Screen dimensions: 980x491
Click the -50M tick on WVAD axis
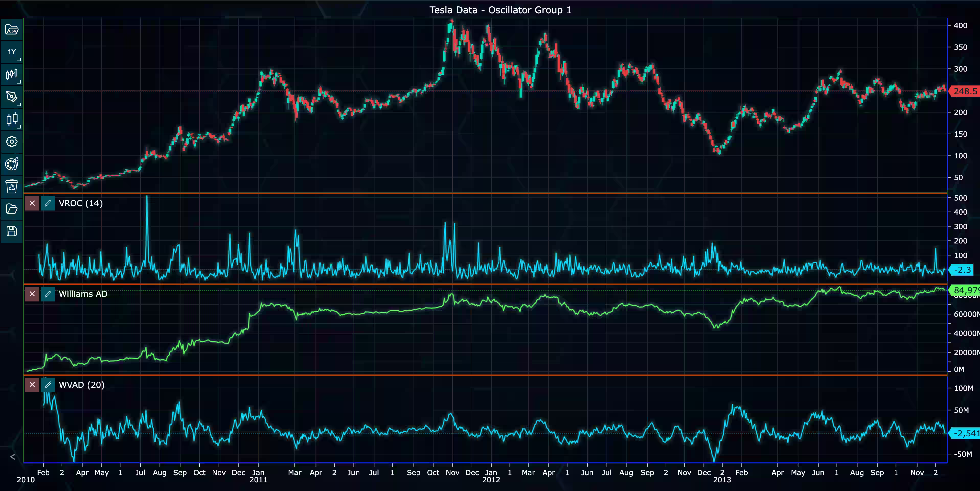(x=963, y=454)
